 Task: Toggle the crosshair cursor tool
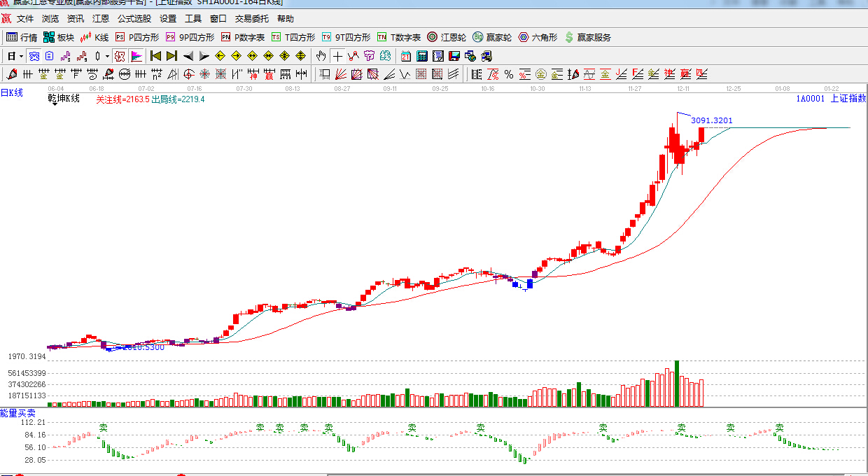pyautogui.click(x=338, y=56)
